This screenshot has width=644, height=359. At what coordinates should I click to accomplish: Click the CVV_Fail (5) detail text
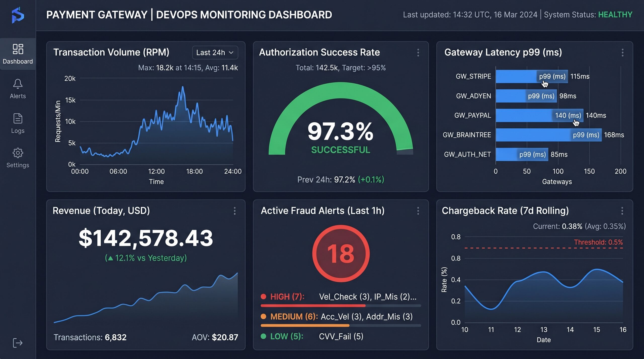pyautogui.click(x=341, y=336)
